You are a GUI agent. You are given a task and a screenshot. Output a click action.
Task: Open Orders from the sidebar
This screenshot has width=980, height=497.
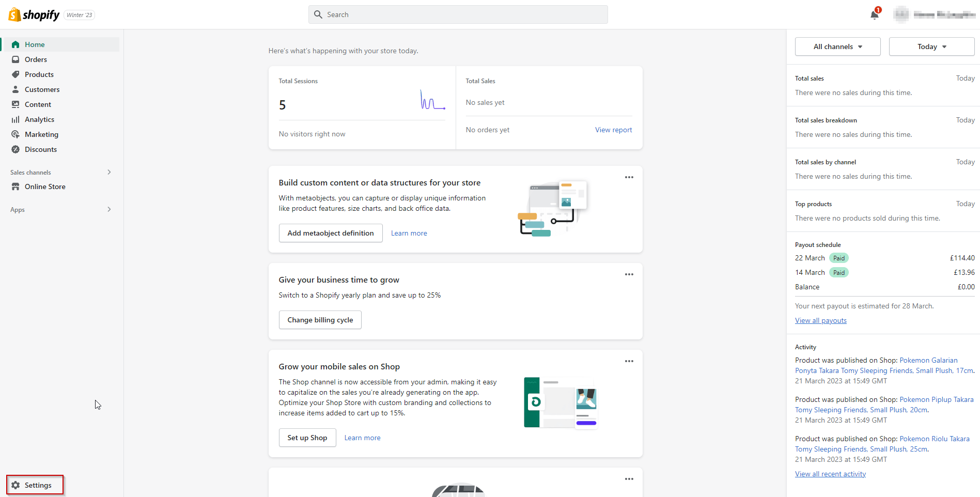pyautogui.click(x=36, y=59)
